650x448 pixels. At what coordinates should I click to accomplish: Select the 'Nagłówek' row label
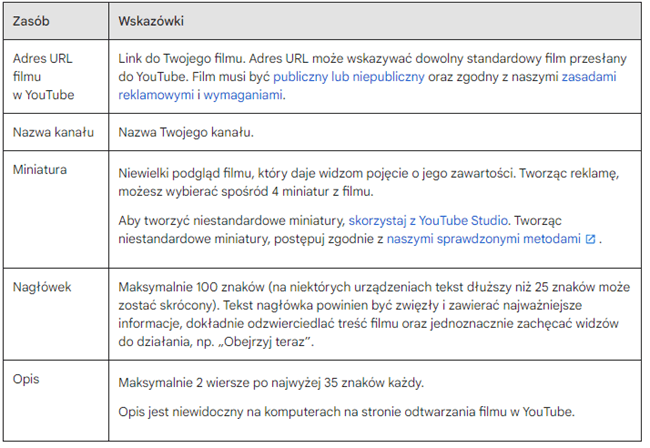click(41, 285)
